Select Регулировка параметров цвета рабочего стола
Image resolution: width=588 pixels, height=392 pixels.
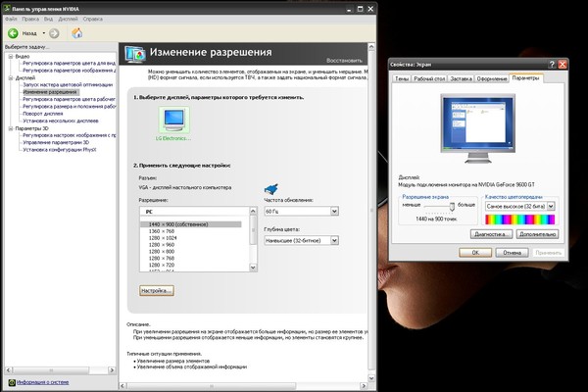69,99
